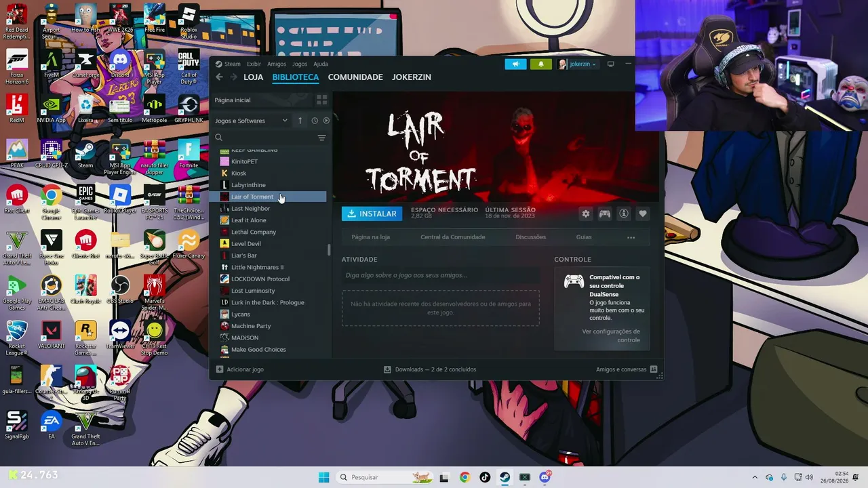Click the library game list scrollbar

(x=329, y=249)
